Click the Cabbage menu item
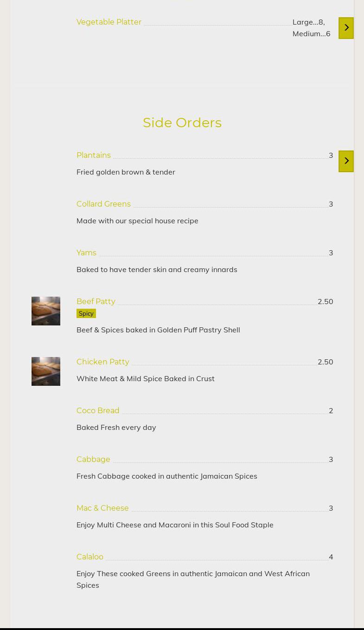 [x=93, y=460]
